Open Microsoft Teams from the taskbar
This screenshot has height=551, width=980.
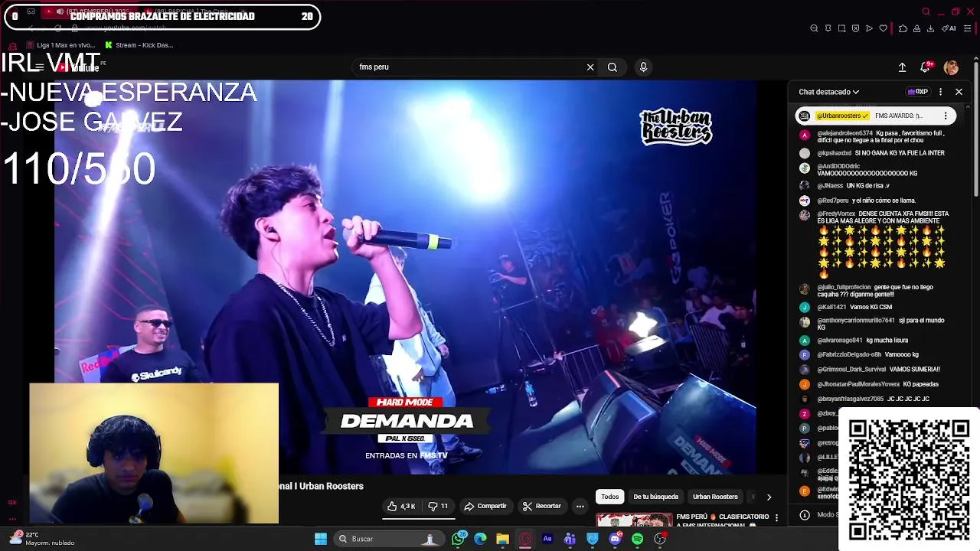coord(570,539)
